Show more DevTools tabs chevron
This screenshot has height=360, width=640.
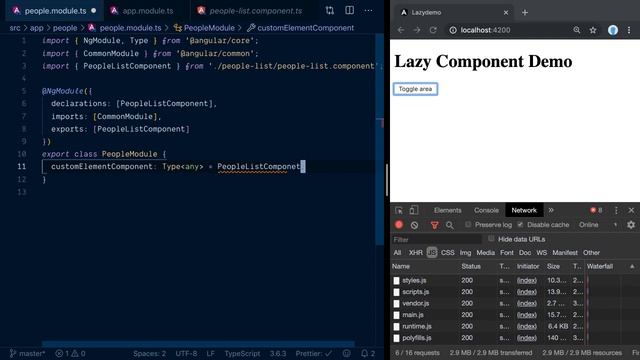click(551, 210)
